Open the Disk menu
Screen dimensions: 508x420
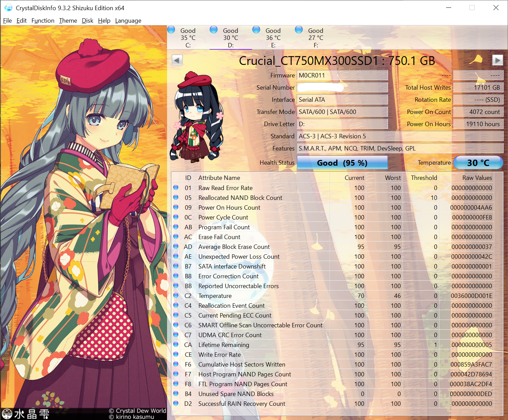click(88, 21)
